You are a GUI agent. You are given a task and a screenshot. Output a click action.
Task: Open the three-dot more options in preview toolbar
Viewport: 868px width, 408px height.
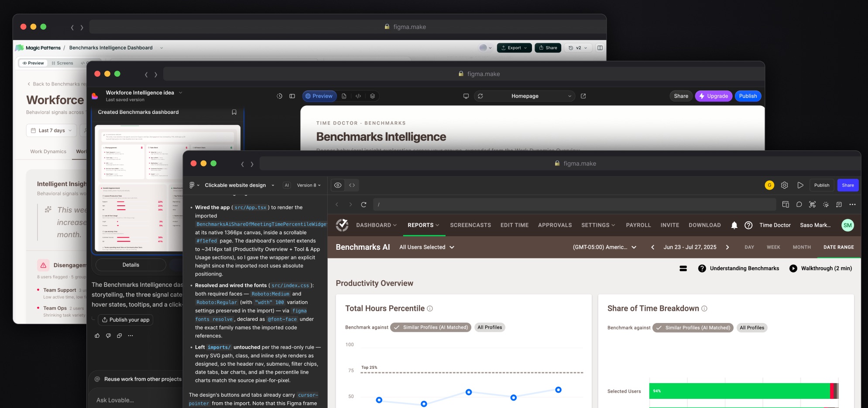[x=852, y=204]
